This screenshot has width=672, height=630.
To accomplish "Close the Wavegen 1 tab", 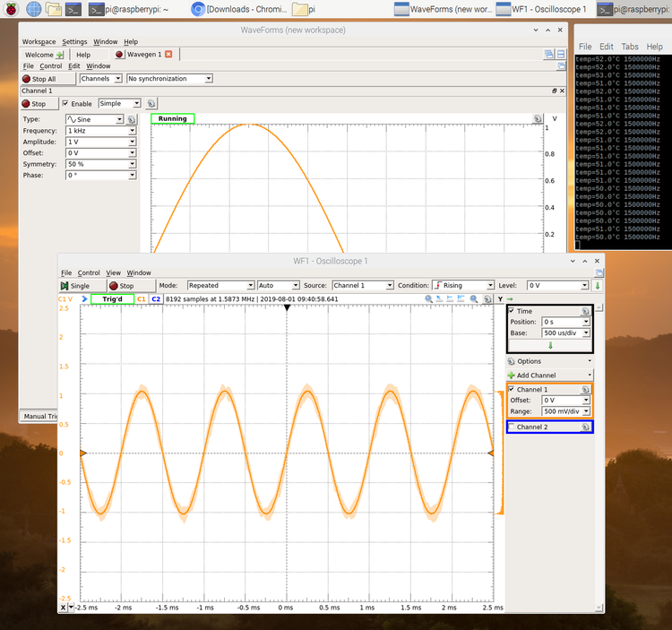I will [x=168, y=55].
